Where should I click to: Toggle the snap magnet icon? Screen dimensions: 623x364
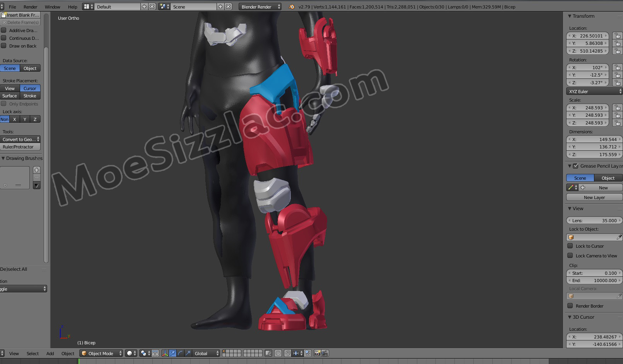pyautogui.click(x=288, y=353)
